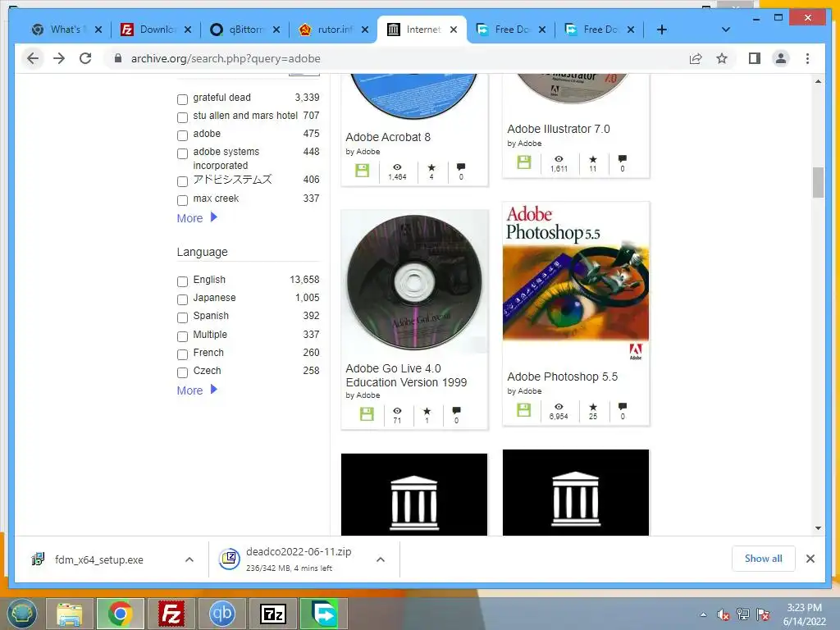Open Adobe Photoshop 5.5 box art thumbnail
840x630 pixels.
(576, 281)
